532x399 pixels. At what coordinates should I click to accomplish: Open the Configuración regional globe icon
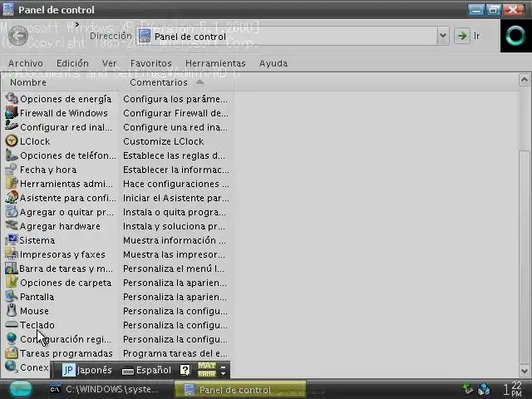(12, 339)
